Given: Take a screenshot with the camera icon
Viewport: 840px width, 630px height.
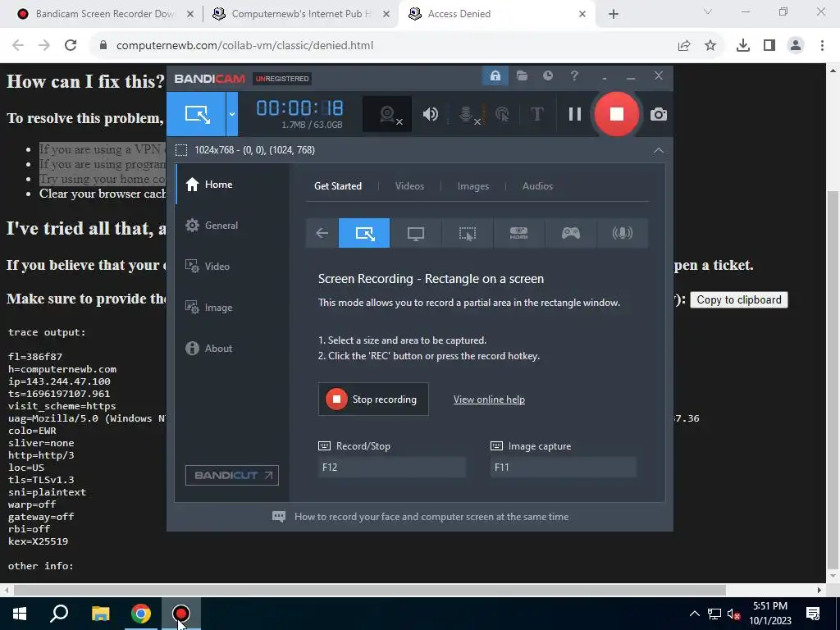Looking at the screenshot, I should pyautogui.click(x=659, y=114).
